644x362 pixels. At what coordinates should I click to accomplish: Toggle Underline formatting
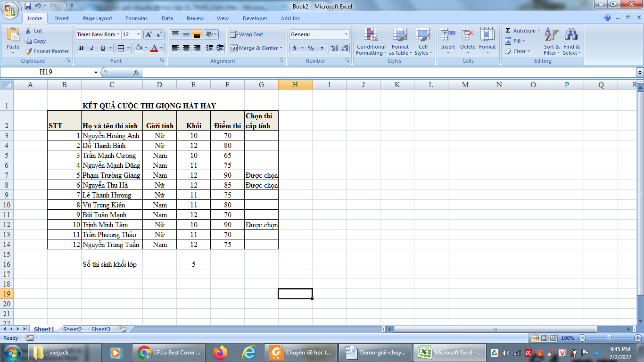coord(103,48)
